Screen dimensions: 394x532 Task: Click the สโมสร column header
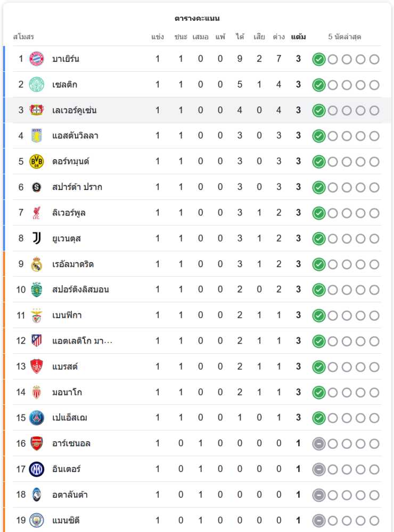pos(23,37)
